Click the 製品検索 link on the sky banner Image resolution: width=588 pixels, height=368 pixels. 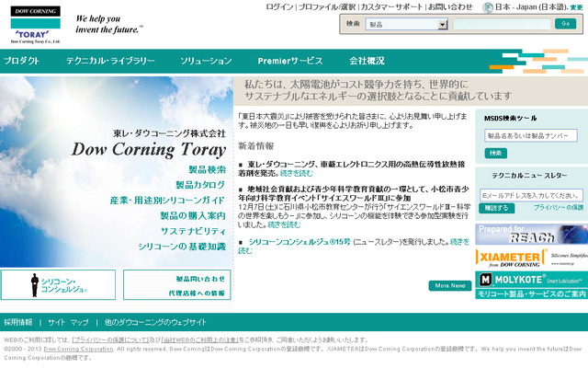coord(207,169)
